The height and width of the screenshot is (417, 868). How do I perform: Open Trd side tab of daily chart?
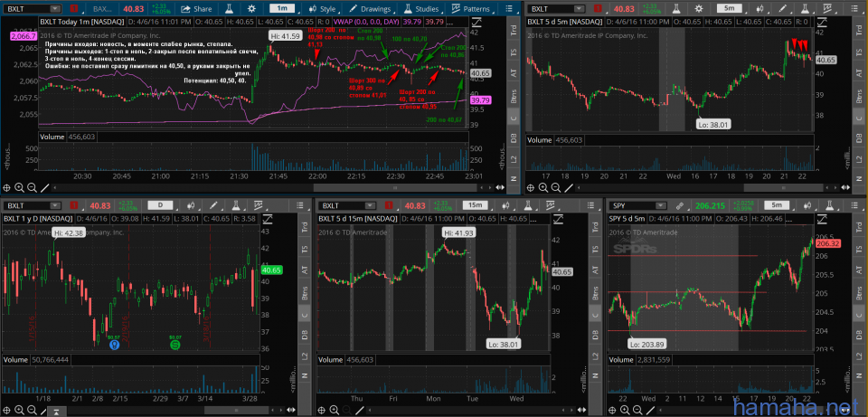tap(304, 226)
